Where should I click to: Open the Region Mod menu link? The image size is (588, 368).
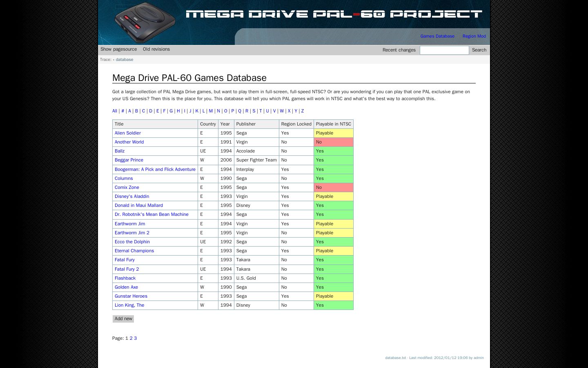pos(474,36)
